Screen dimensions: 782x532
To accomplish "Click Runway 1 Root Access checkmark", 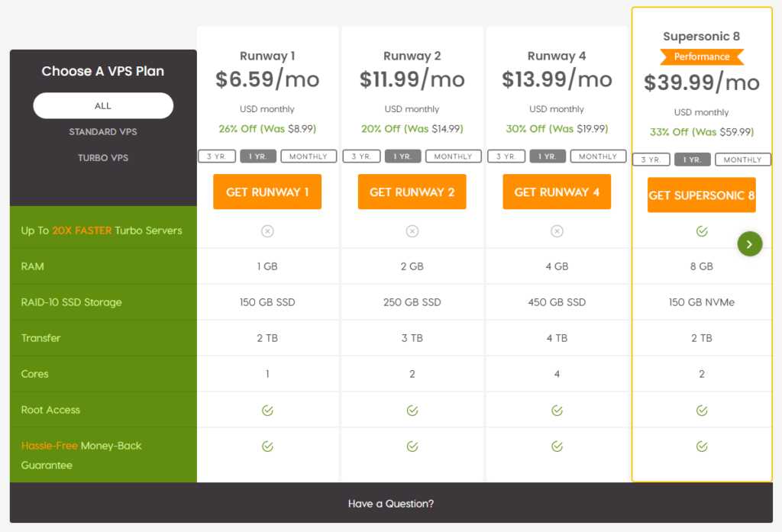I will click(x=267, y=411).
